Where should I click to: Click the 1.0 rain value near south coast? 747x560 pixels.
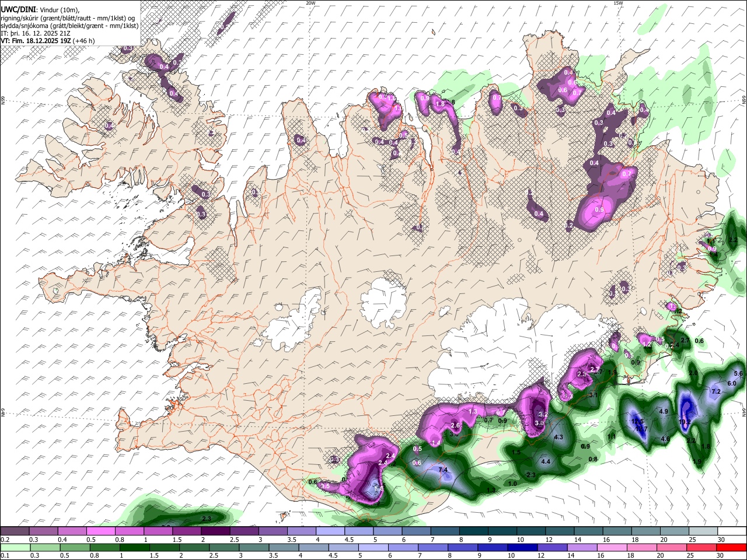point(512,484)
